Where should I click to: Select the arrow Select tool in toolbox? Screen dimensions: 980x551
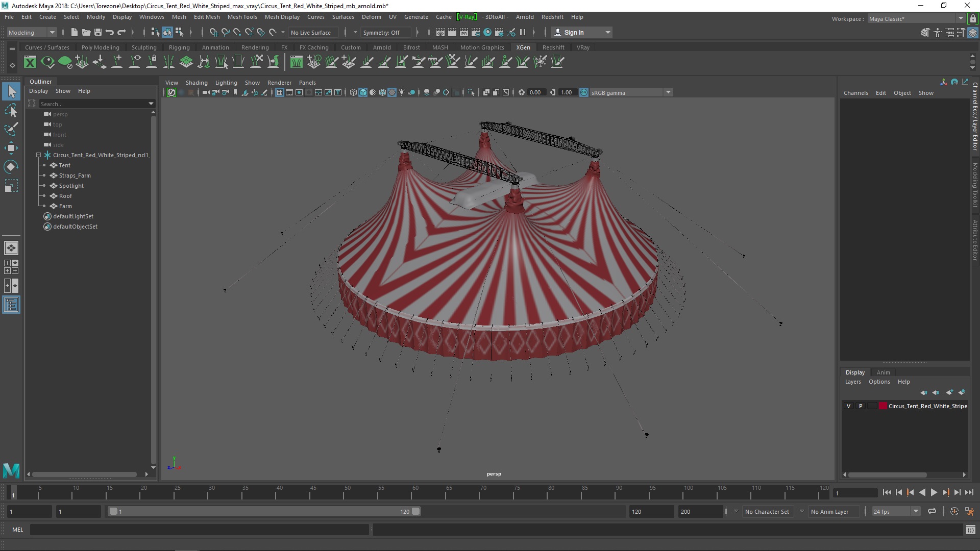click(11, 92)
